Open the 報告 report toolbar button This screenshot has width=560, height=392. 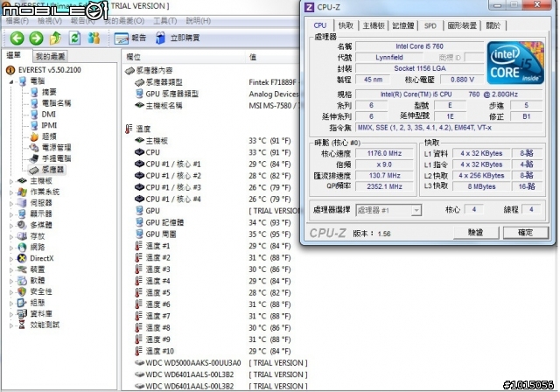click(130, 38)
